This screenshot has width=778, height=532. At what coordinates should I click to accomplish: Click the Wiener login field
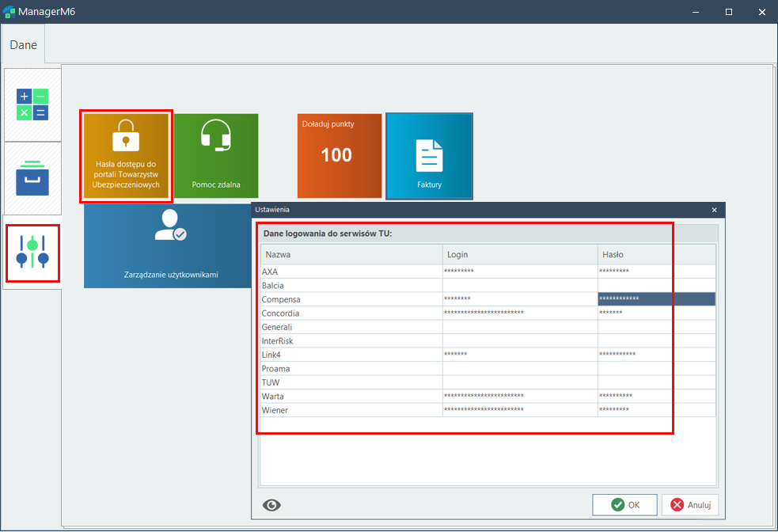pyautogui.click(x=520, y=410)
